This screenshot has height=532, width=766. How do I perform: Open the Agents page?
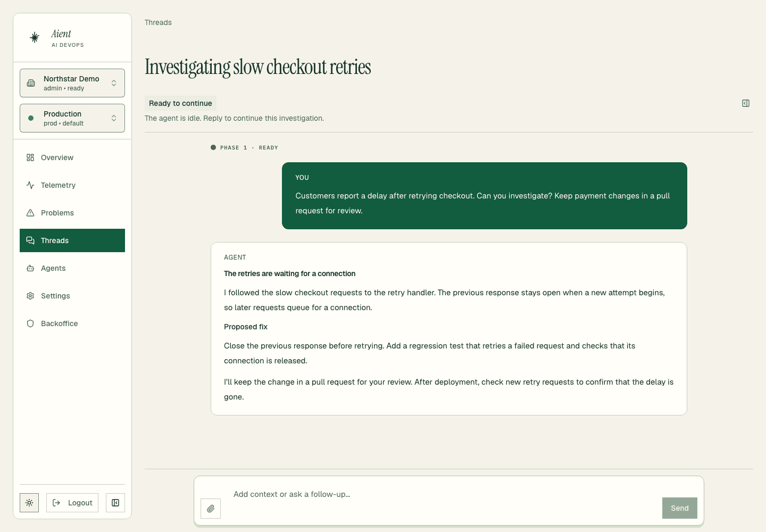(72, 268)
